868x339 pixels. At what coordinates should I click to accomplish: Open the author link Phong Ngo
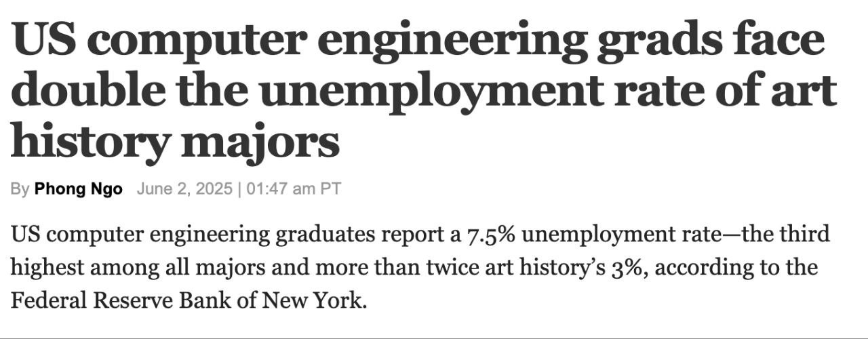(79, 189)
